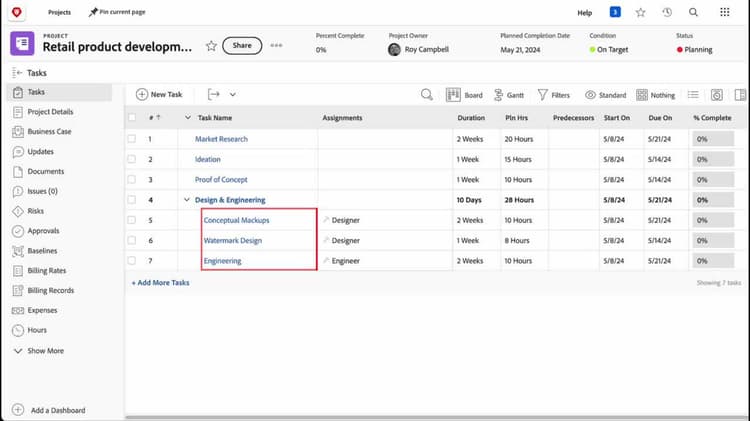Check the Ideation row checkbox
The width and height of the screenshot is (750, 421).
[132, 159]
